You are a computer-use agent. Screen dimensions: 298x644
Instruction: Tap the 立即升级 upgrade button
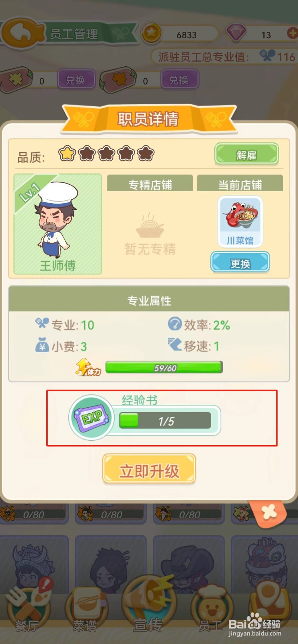pos(149,469)
